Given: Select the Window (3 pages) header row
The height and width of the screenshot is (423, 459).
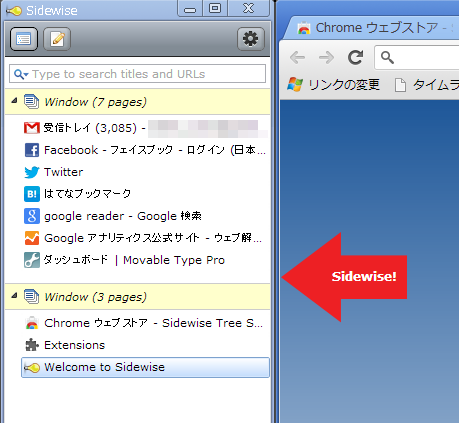Looking at the screenshot, I should click(137, 297).
